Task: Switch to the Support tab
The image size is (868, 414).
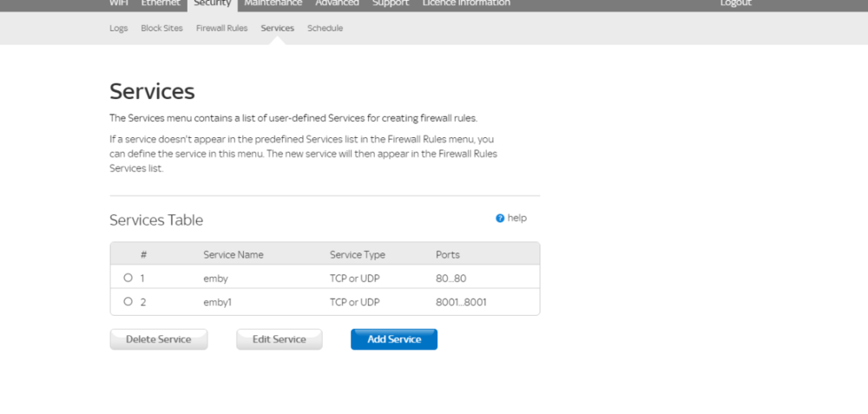Action: coord(391,3)
